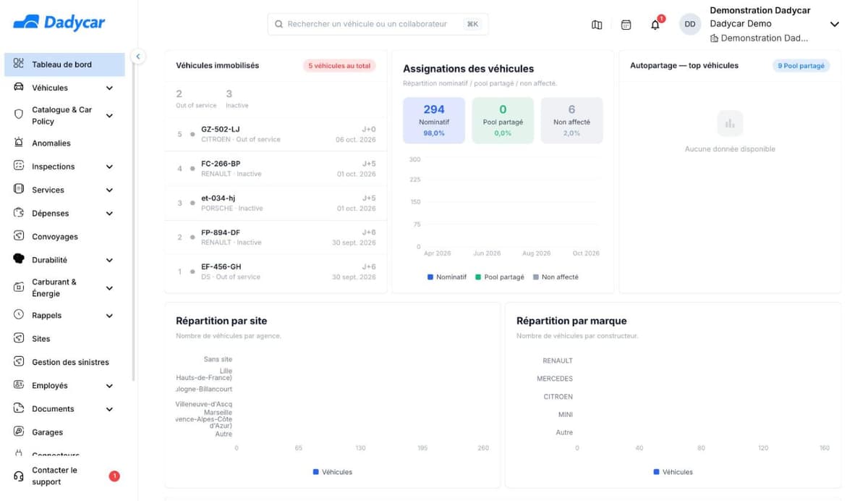Open the map view icon in header
Screen dimensions: 868x501
(x=597, y=25)
